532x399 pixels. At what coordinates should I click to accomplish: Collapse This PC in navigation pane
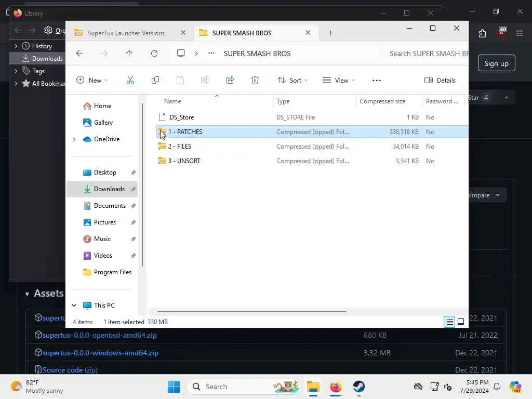click(74, 305)
